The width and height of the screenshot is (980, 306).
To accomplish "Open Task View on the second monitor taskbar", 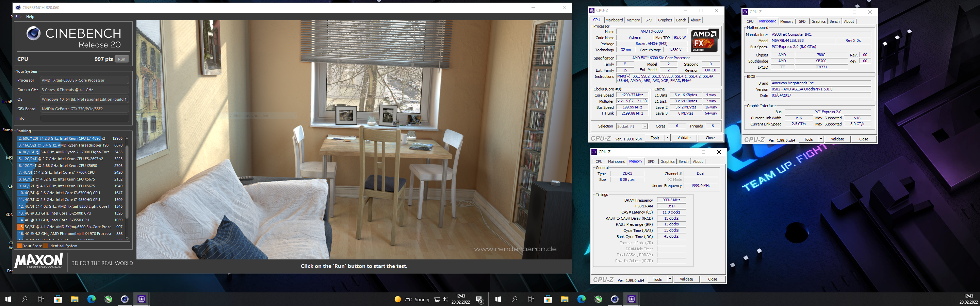I will click(531, 299).
